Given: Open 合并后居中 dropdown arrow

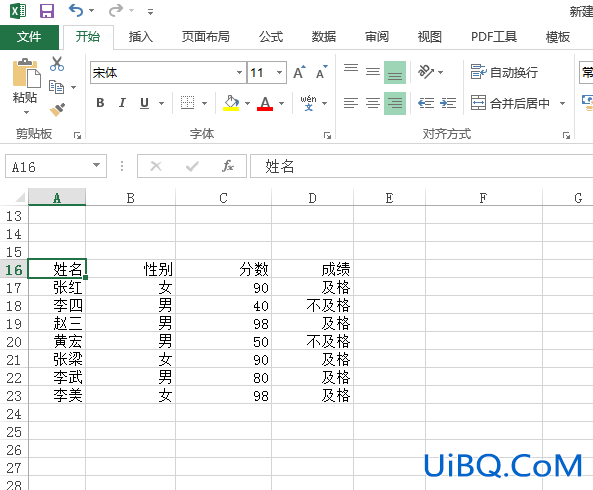Looking at the screenshot, I should tap(562, 103).
